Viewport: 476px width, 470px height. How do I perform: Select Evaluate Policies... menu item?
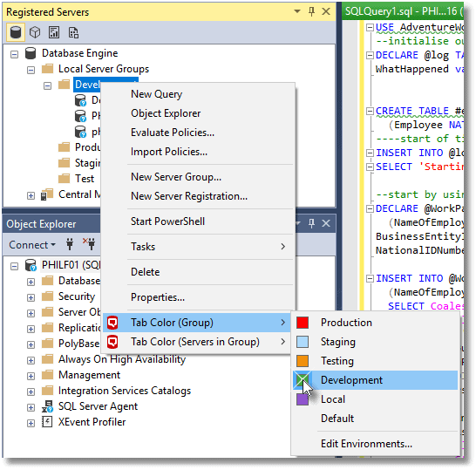coord(198,133)
